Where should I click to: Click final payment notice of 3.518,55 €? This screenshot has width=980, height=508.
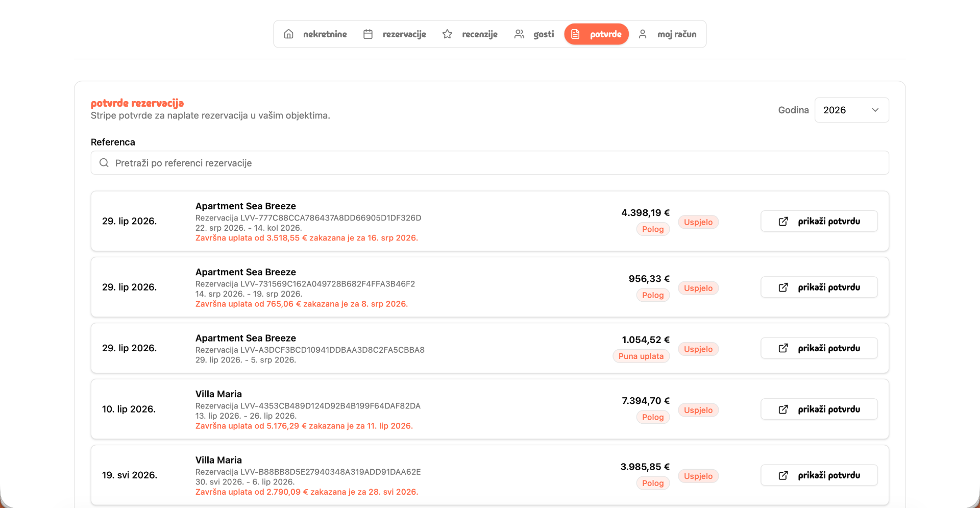[307, 238]
